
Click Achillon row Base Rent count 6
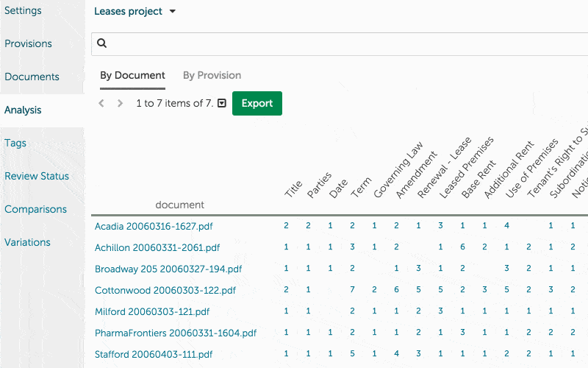[x=462, y=247]
